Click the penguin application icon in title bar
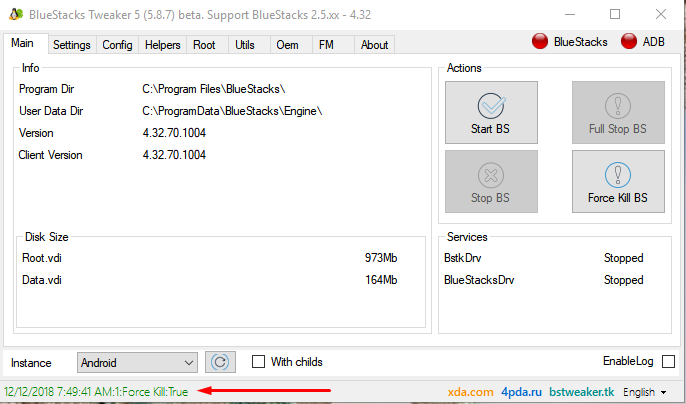 [x=16, y=14]
